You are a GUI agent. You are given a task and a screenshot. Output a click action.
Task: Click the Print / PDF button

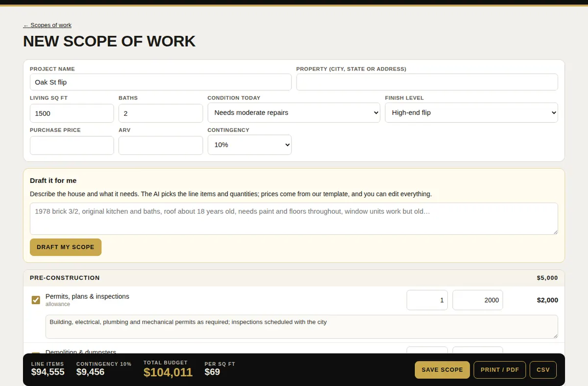[499, 370]
